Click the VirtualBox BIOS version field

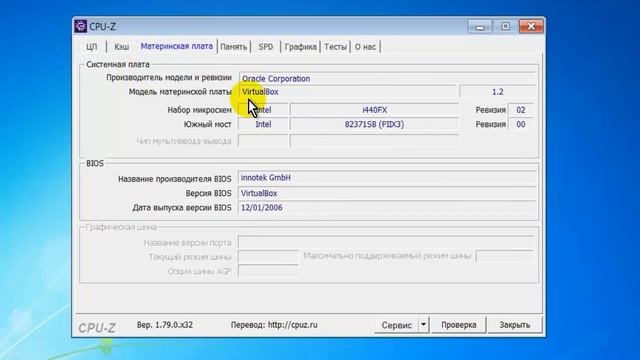387,193
